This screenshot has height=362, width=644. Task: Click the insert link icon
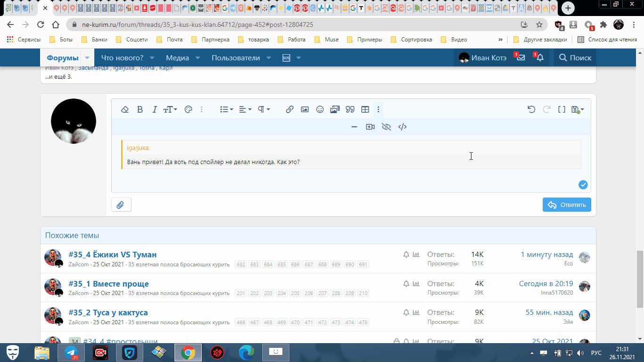click(290, 109)
